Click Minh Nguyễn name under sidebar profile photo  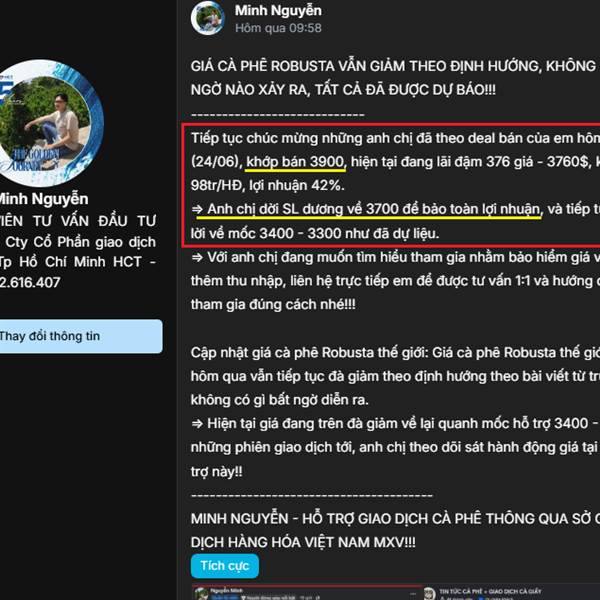point(44,199)
